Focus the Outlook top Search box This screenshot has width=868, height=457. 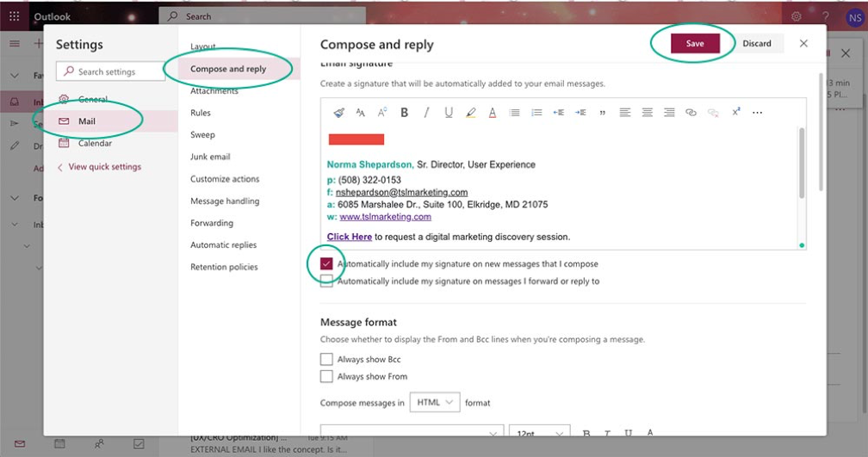[263, 16]
